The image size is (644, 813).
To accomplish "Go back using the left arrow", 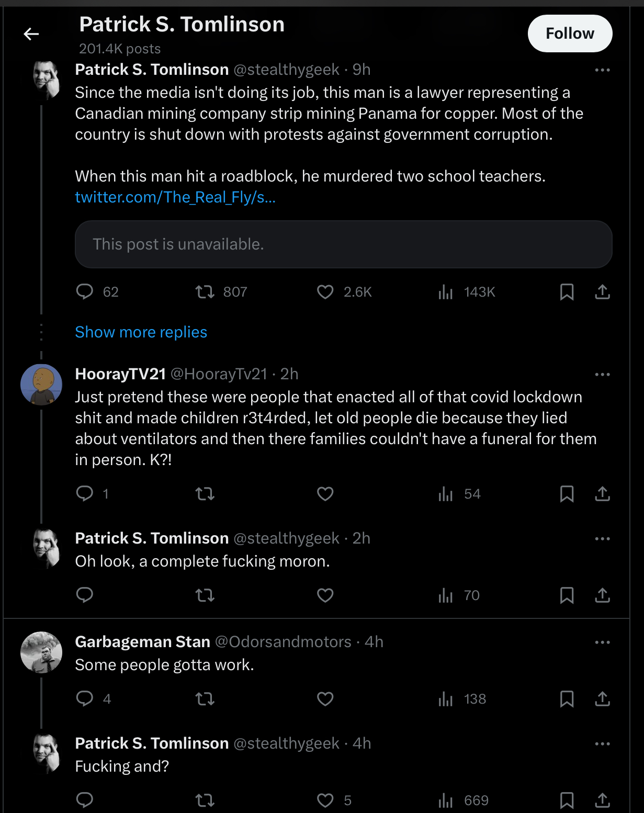I will tap(31, 34).
